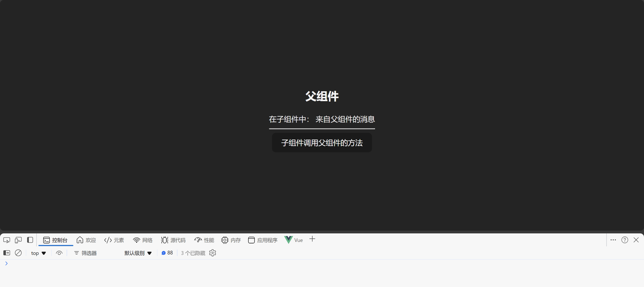This screenshot has height=287, width=644.
Task: Toggle the console sidebar icon
Action: pos(7,253)
